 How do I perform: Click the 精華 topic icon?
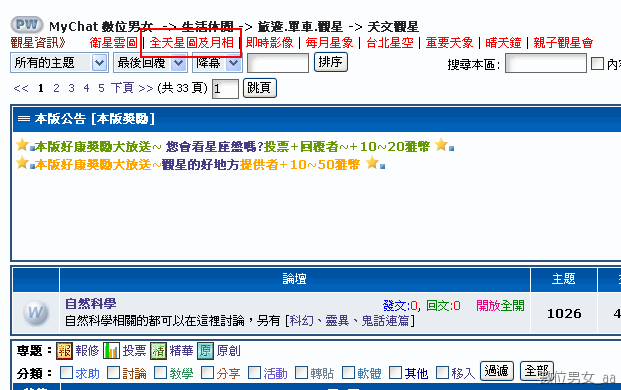pyautogui.click(x=158, y=351)
